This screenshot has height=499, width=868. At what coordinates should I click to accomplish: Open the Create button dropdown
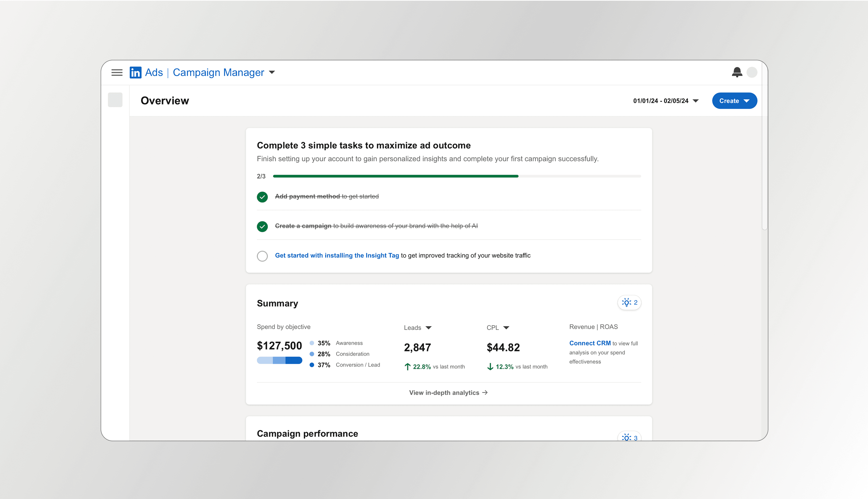[734, 101]
